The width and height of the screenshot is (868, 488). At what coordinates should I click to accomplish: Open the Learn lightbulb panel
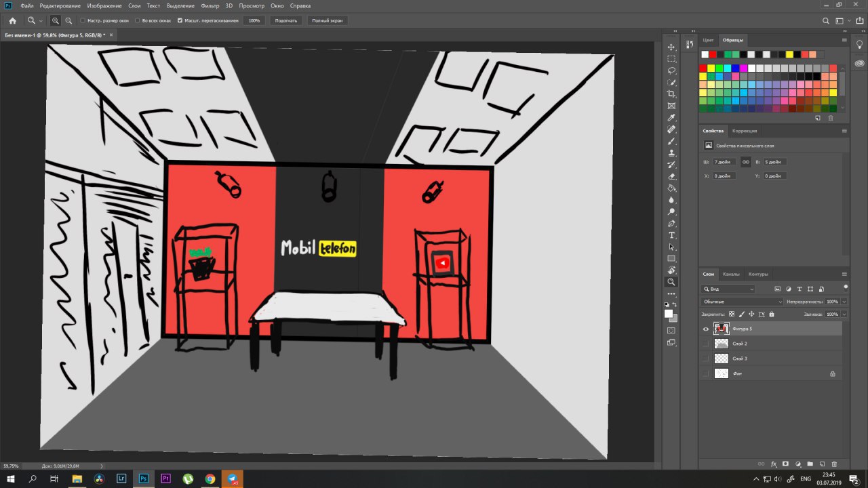point(860,44)
